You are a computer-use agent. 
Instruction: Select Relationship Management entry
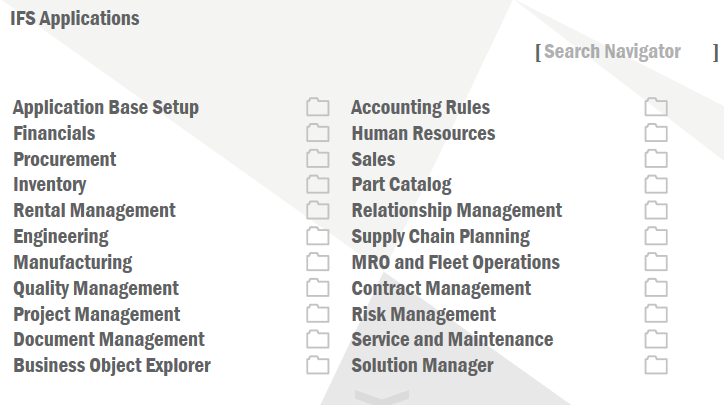coord(456,211)
